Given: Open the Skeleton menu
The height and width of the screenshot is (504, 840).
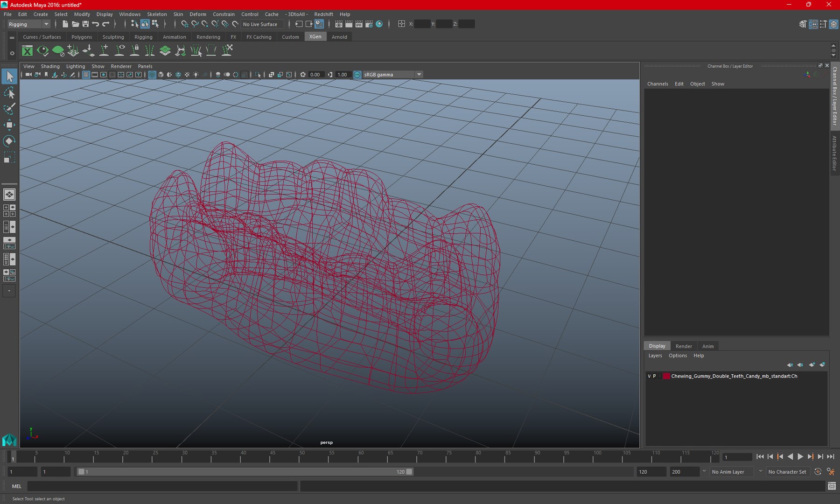Looking at the screenshot, I should click(157, 14).
